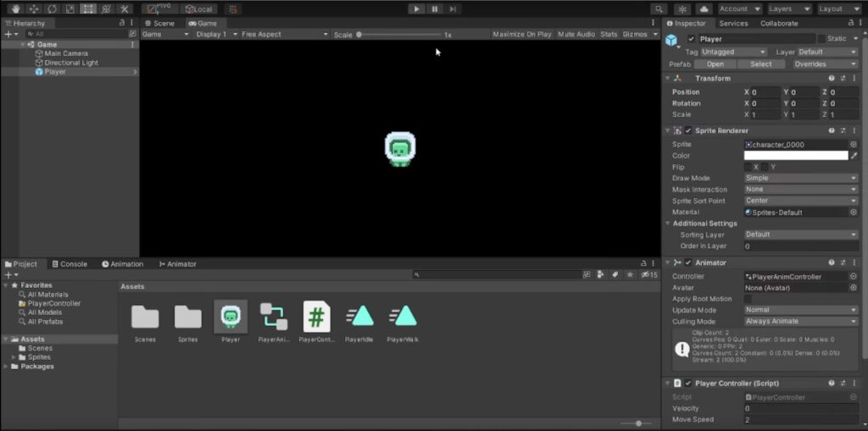The width and height of the screenshot is (868, 431).
Task: Open cloud services icon
Action: click(x=704, y=8)
